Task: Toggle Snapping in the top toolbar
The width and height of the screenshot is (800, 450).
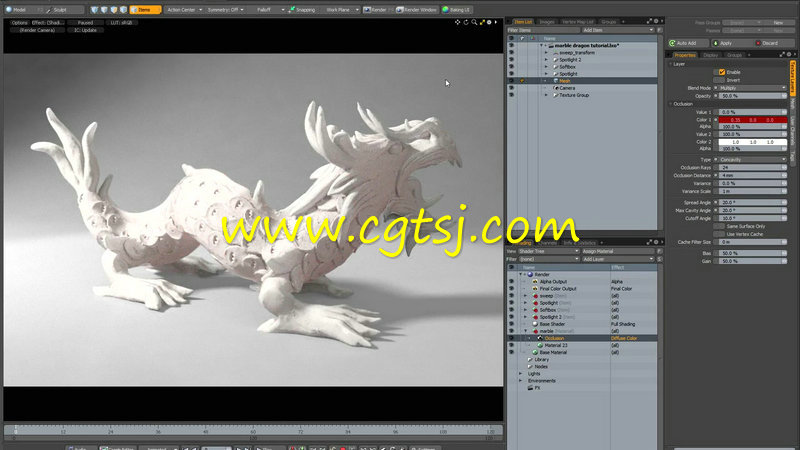Action: point(302,10)
